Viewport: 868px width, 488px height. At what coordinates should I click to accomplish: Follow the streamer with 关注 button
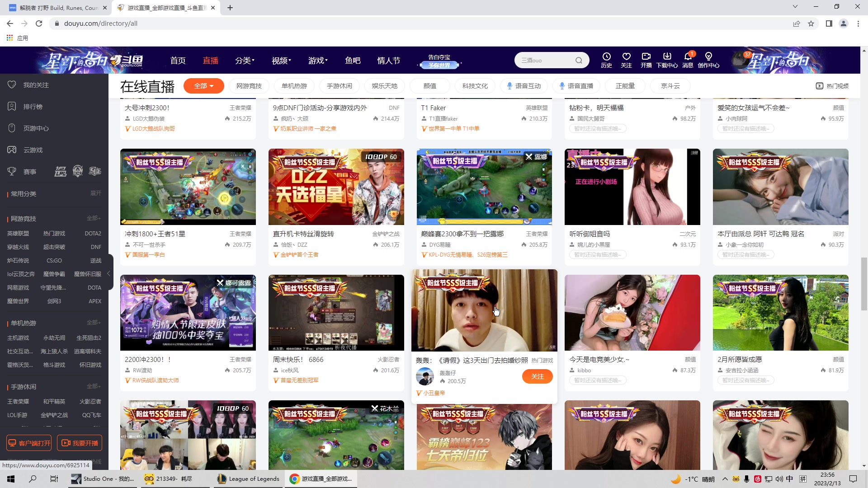pos(537,376)
